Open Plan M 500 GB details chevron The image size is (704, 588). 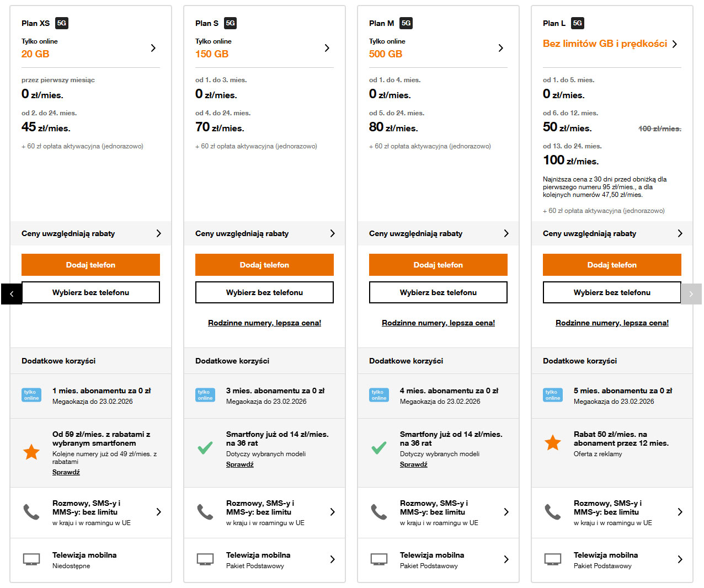[x=501, y=48]
